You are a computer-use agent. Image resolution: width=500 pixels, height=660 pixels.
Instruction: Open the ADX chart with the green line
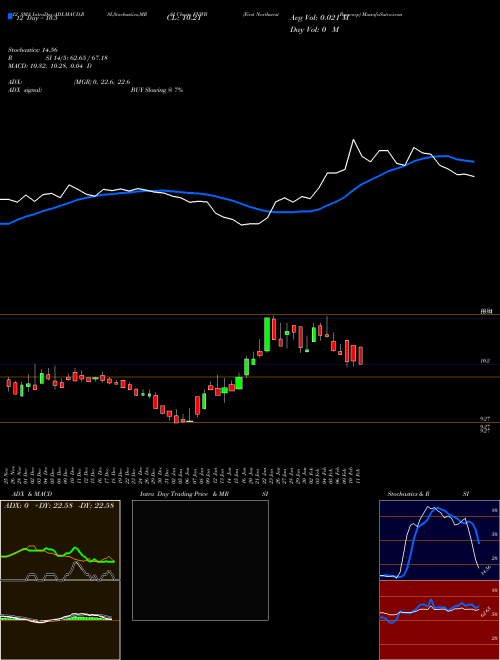pyautogui.click(x=60, y=540)
